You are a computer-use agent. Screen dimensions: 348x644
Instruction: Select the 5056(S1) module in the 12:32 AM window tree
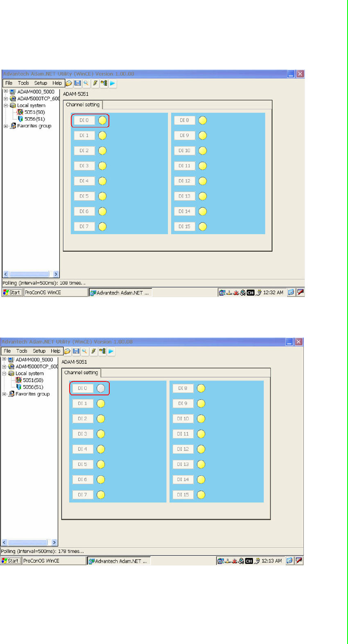point(34,119)
